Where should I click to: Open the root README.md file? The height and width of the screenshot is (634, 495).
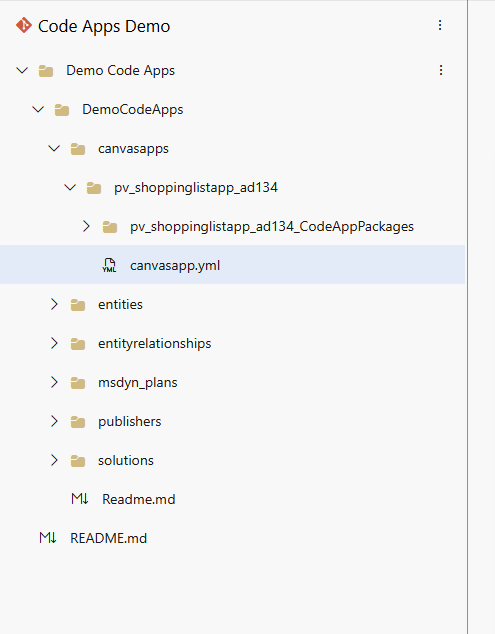[108, 538]
